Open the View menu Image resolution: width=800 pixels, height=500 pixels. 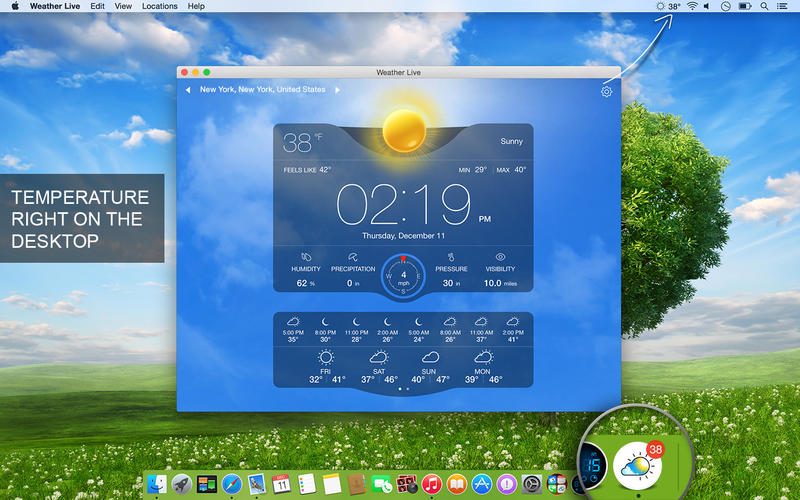pyautogui.click(x=123, y=6)
